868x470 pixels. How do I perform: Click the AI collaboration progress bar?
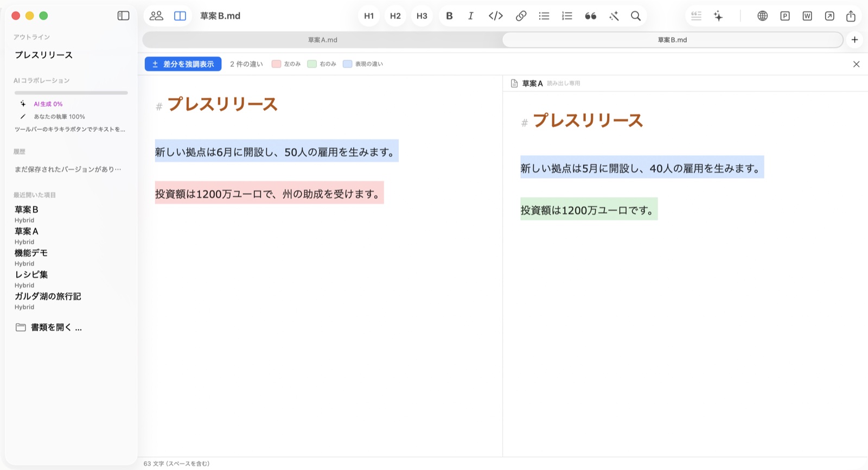pos(71,93)
